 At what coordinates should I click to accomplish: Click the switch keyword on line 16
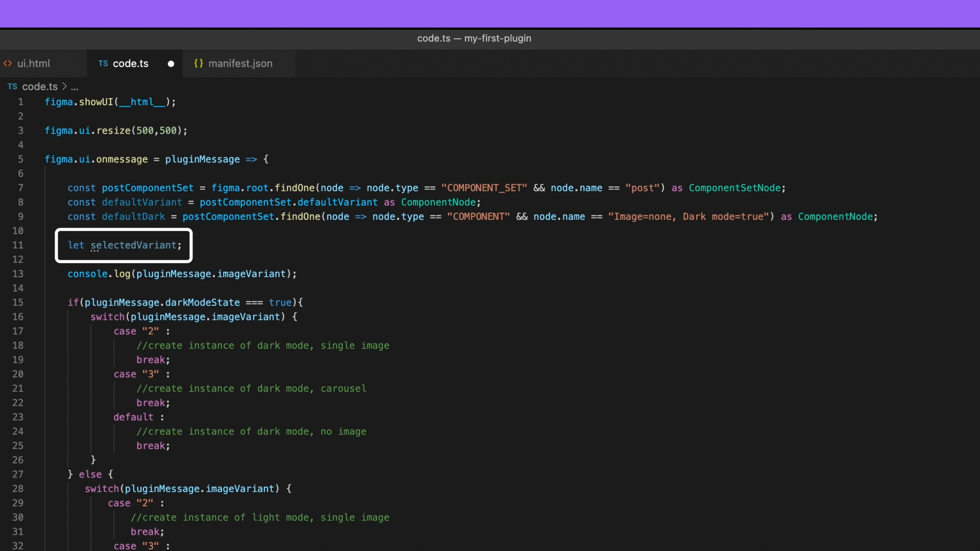click(108, 317)
